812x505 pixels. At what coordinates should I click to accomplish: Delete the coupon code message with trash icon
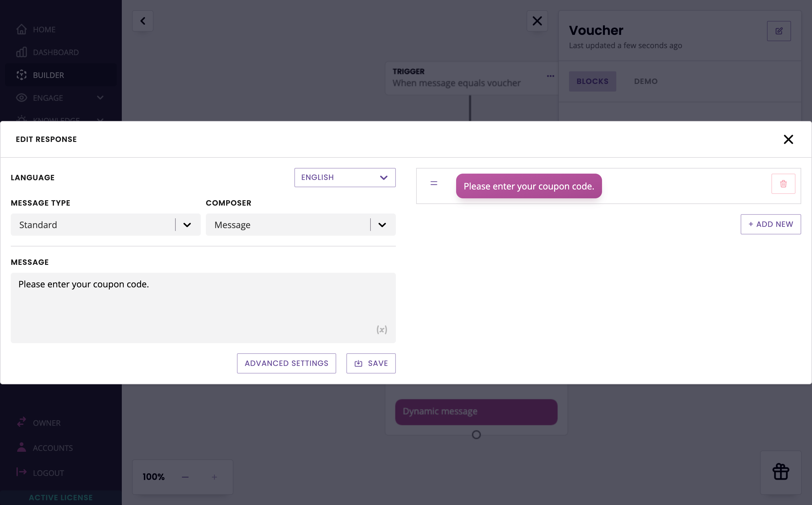pyautogui.click(x=783, y=184)
